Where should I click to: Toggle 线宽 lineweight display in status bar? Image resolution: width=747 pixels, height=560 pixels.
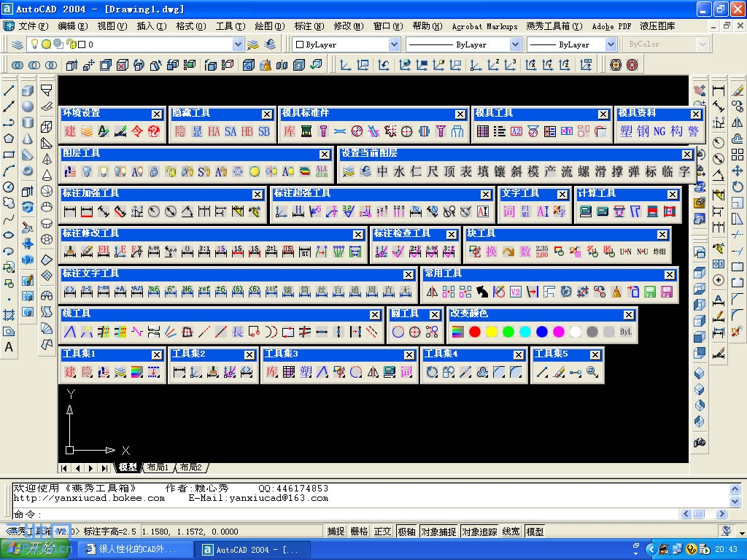click(511, 532)
